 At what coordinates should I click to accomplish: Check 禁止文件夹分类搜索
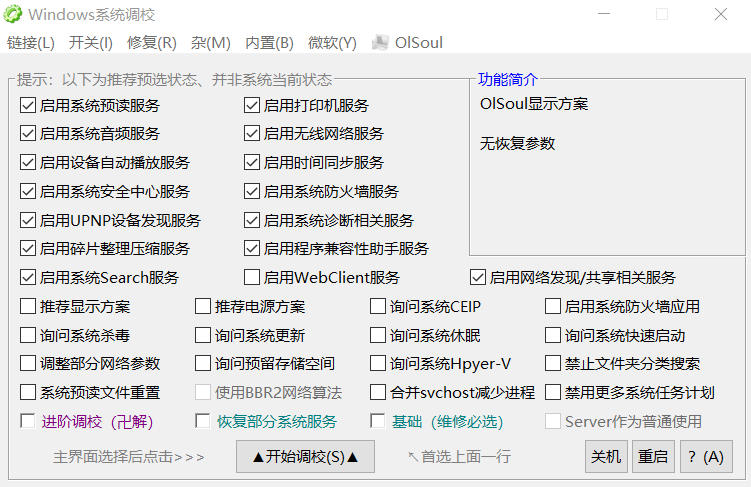click(553, 363)
